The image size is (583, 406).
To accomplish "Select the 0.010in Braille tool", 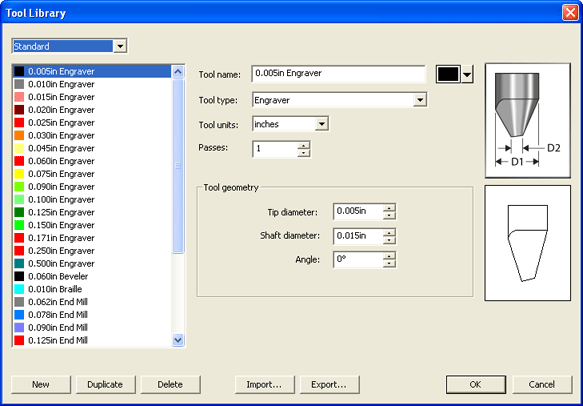I will pos(93,289).
